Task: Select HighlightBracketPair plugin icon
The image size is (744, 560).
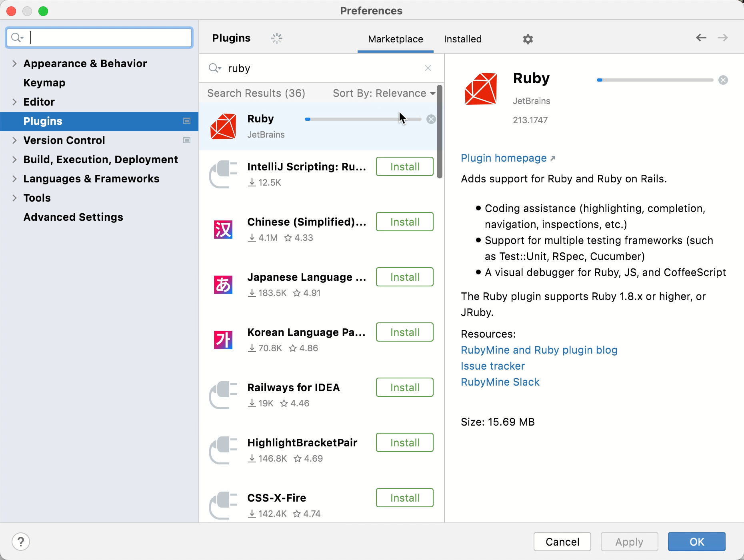Action: 223,450
